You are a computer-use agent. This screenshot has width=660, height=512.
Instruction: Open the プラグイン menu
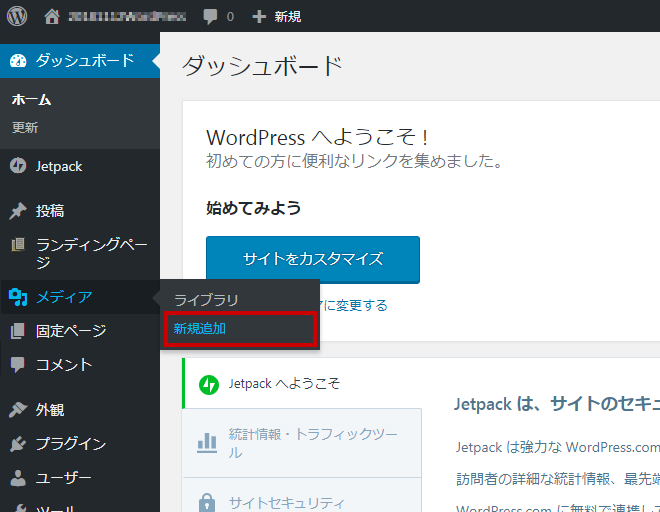point(71,443)
